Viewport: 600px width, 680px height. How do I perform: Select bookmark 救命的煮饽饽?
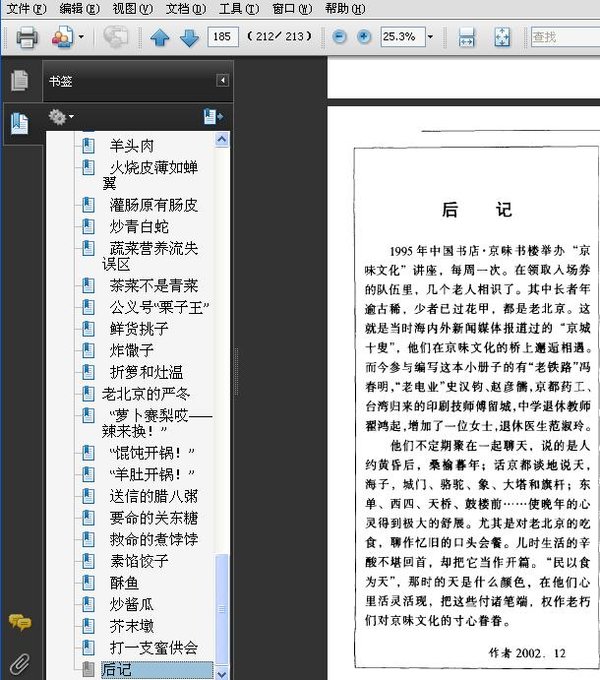click(154, 539)
